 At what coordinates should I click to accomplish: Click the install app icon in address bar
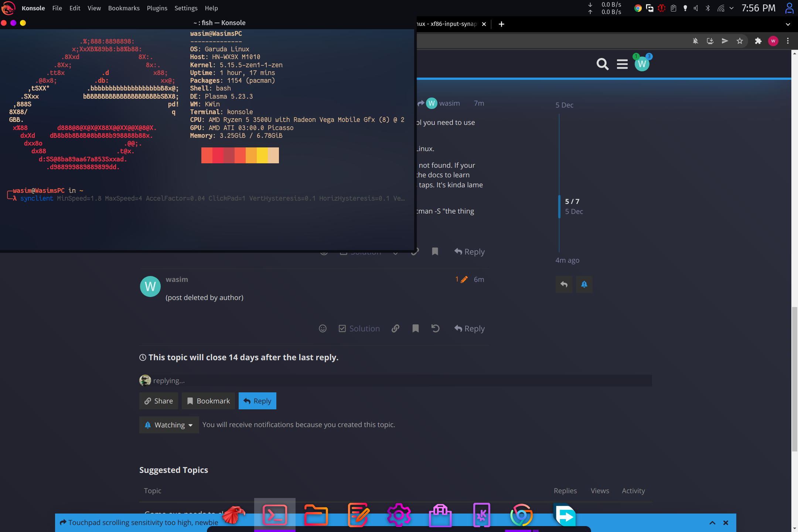pos(710,41)
